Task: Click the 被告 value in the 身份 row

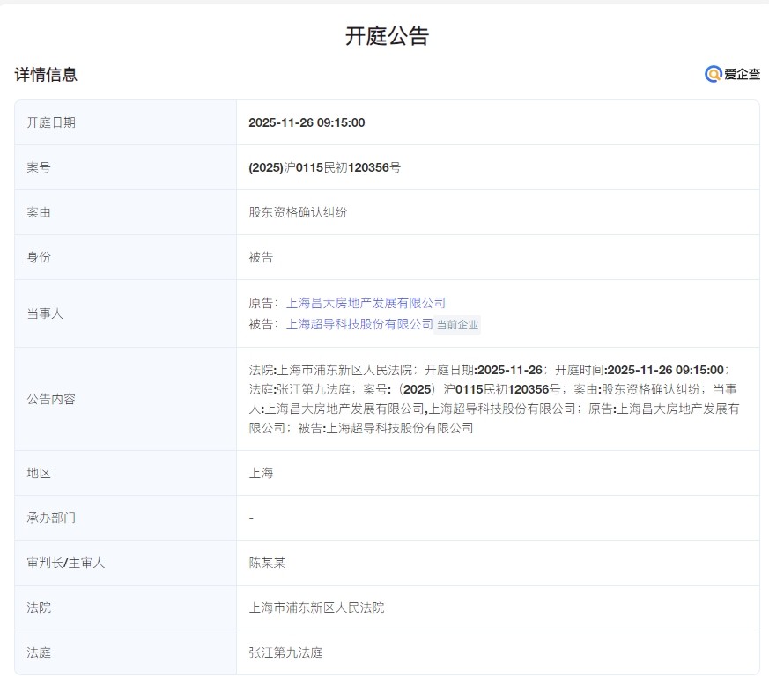Action: [261, 257]
